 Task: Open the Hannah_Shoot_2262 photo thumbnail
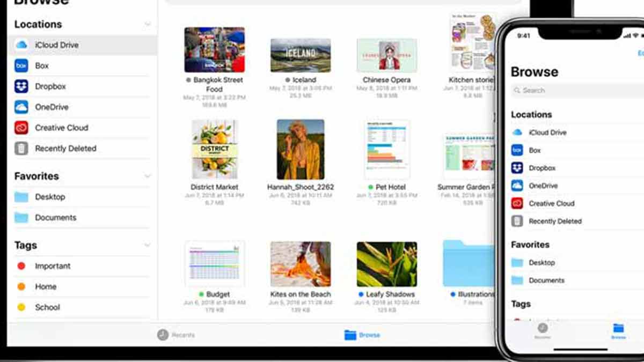coord(300,150)
